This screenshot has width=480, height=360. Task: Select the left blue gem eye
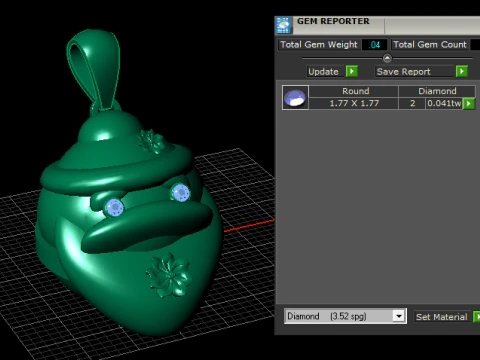point(114,208)
